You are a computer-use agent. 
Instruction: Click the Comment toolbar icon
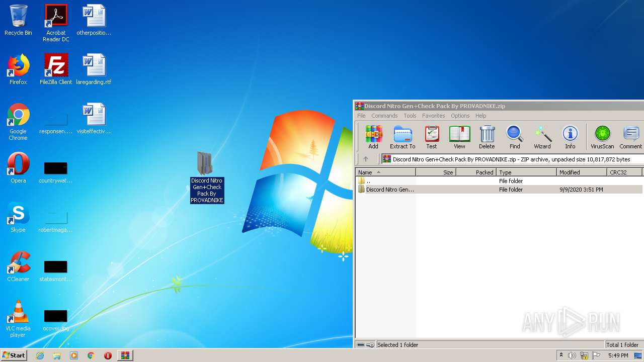pyautogui.click(x=631, y=137)
